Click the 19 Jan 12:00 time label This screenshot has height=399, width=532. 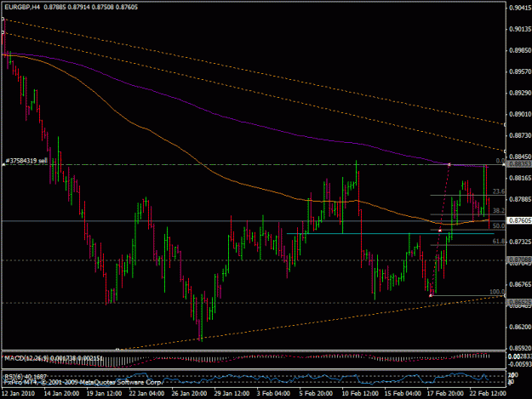click(x=104, y=393)
